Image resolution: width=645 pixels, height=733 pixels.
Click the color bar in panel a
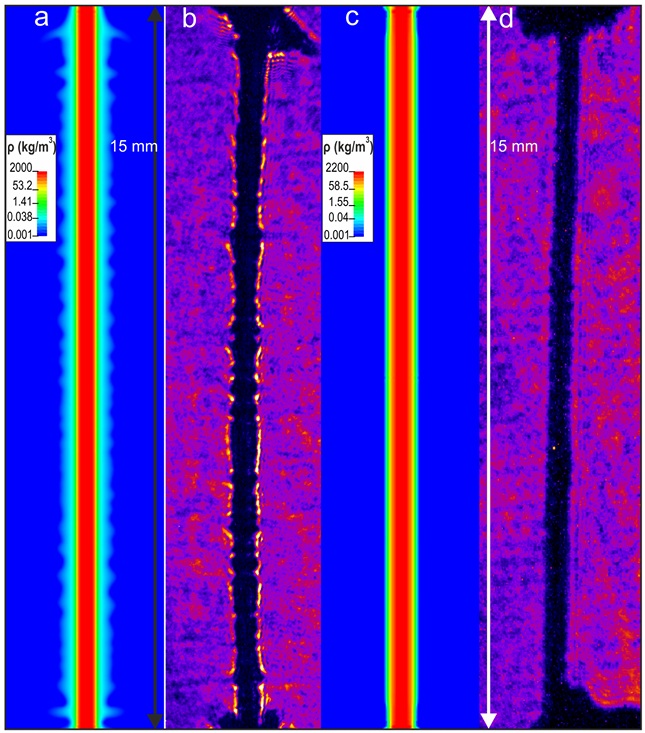(44, 203)
